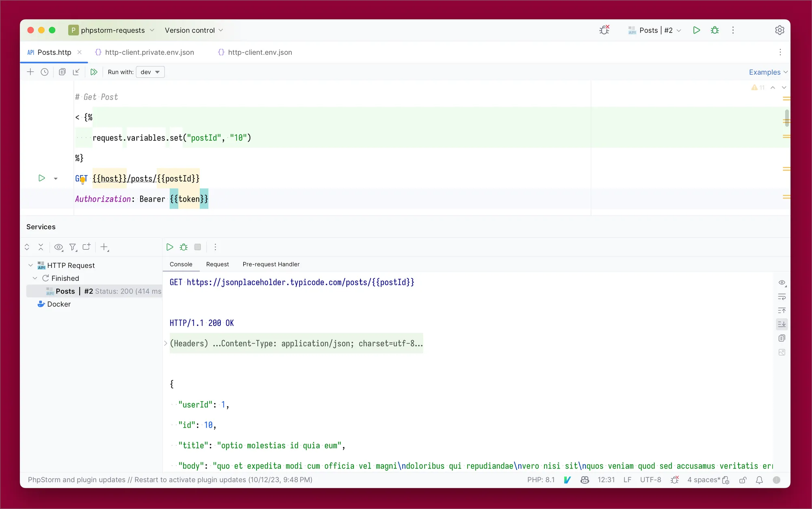Image resolution: width=812 pixels, height=509 pixels.
Task: Click the intention lightbulb on GET
Action: [83, 181]
